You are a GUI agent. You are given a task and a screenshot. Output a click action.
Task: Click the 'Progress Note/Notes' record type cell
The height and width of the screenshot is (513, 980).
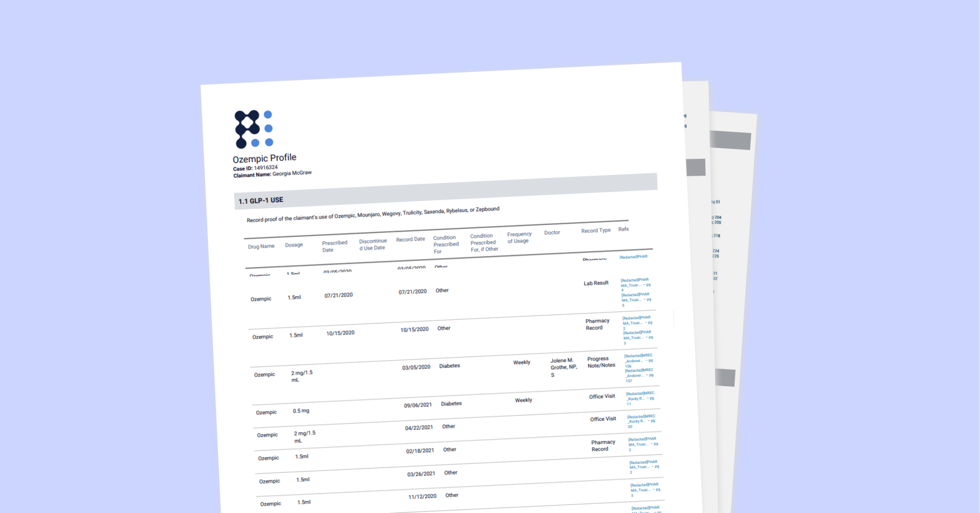click(601, 362)
